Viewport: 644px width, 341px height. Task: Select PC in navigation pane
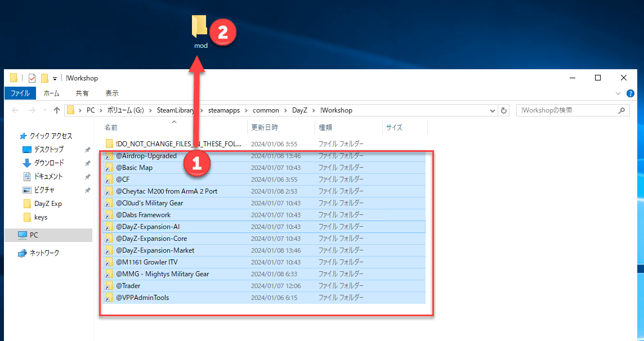(48, 235)
